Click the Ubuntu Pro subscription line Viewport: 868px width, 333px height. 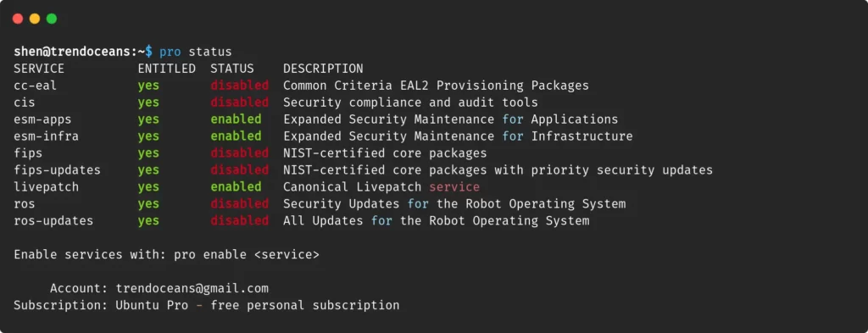(x=207, y=305)
